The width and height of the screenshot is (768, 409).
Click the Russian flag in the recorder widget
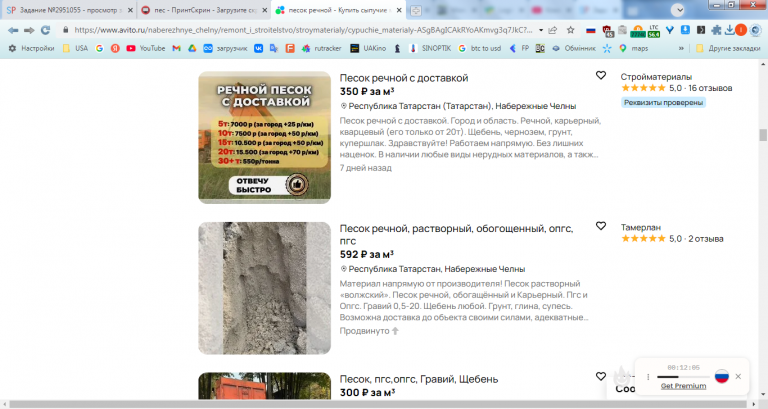pyautogui.click(x=721, y=376)
